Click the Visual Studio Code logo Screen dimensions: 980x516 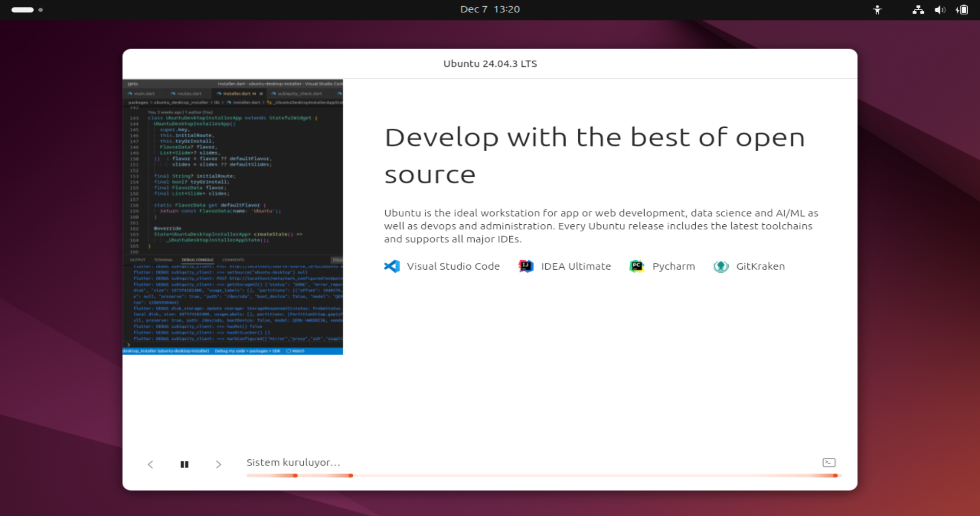point(392,266)
